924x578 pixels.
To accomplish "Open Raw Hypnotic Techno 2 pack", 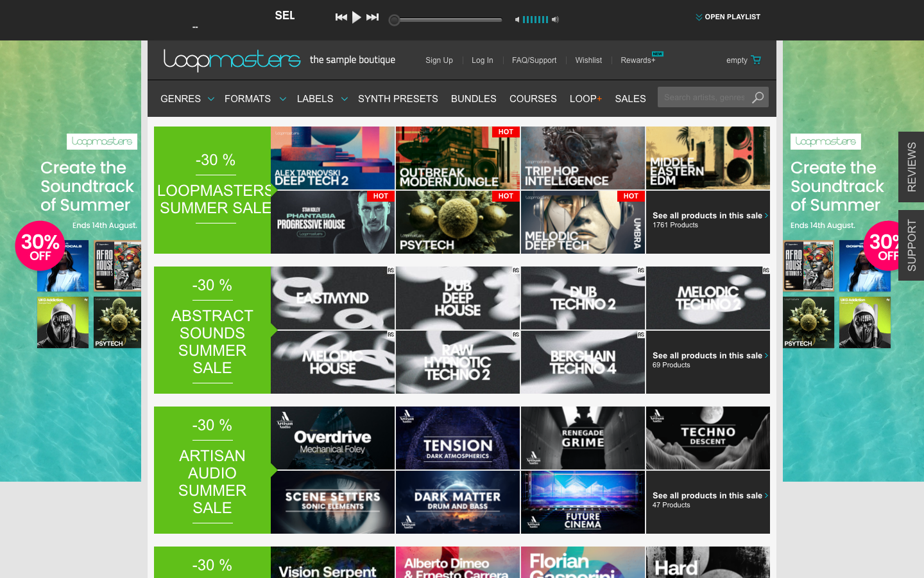I will pos(458,362).
